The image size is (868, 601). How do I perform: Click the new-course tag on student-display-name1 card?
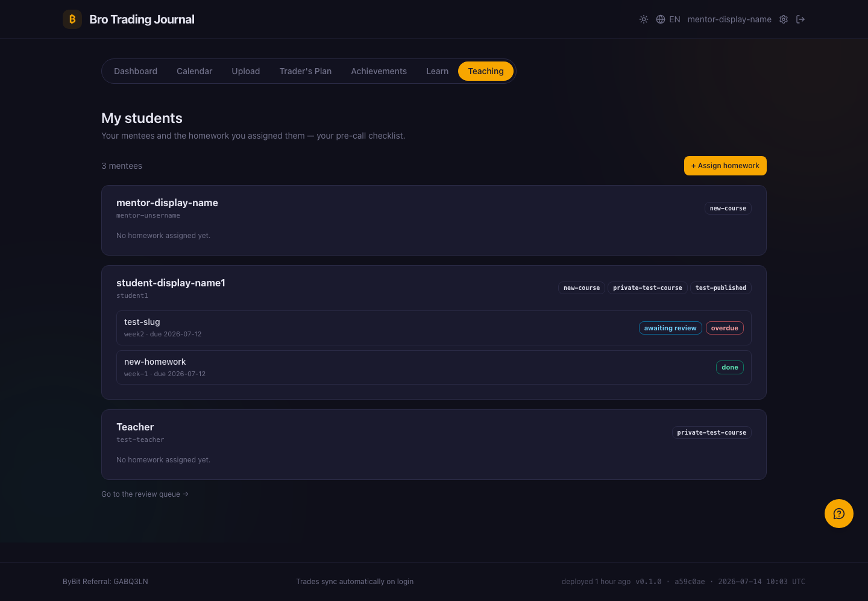click(x=582, y=288)
